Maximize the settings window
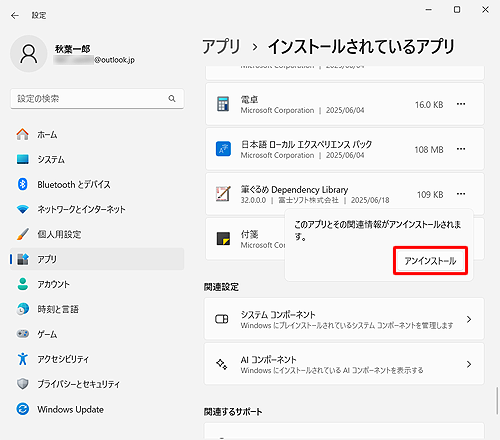The width and height of the screenshot is (500, 440). (x=457, y=10)
